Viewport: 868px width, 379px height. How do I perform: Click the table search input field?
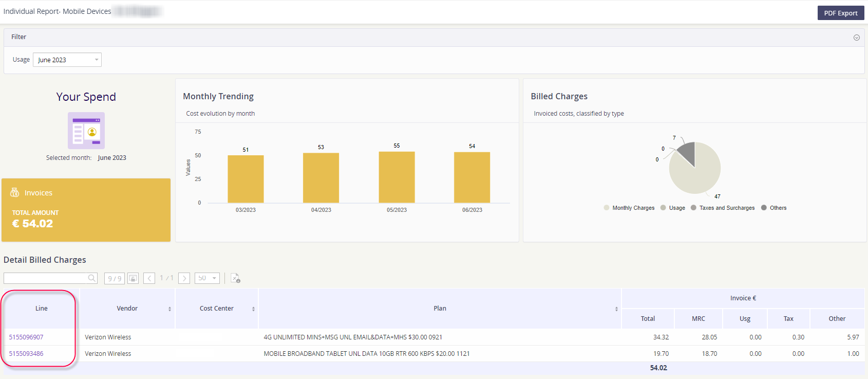click(45, 278)
